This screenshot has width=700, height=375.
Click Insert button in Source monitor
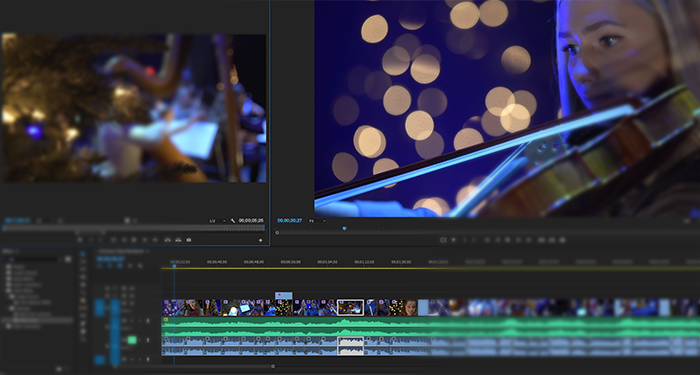pyautogui.click(x=168, y=240)
